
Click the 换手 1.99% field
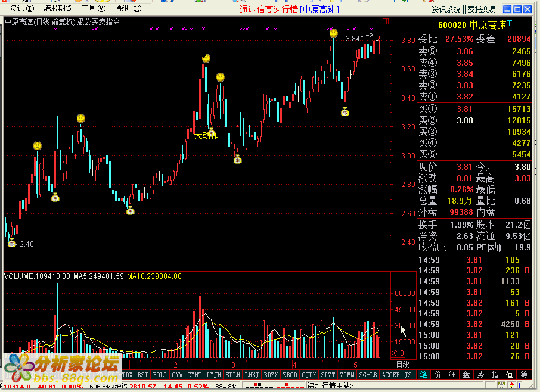tap(446, 225)
